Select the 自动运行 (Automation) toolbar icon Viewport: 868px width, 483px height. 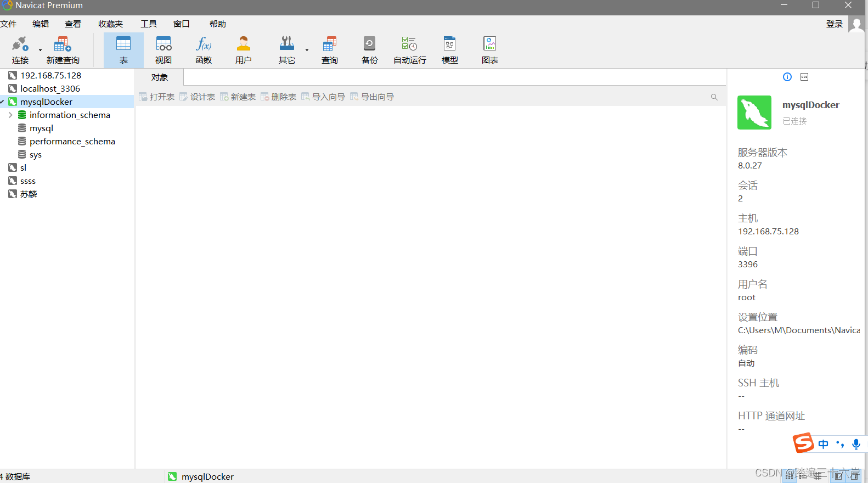410,50
